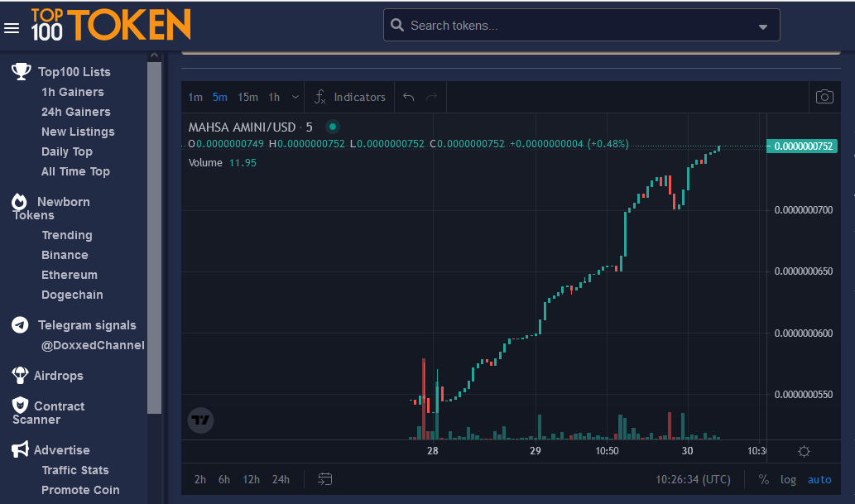Expand the time interval dropdown chevron
This screenshot has height=504, width=855.
295,97
